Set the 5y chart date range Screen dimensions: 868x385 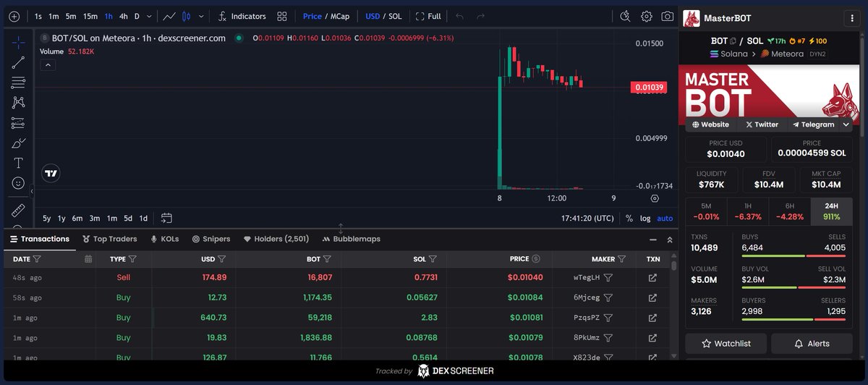[46, 218]
